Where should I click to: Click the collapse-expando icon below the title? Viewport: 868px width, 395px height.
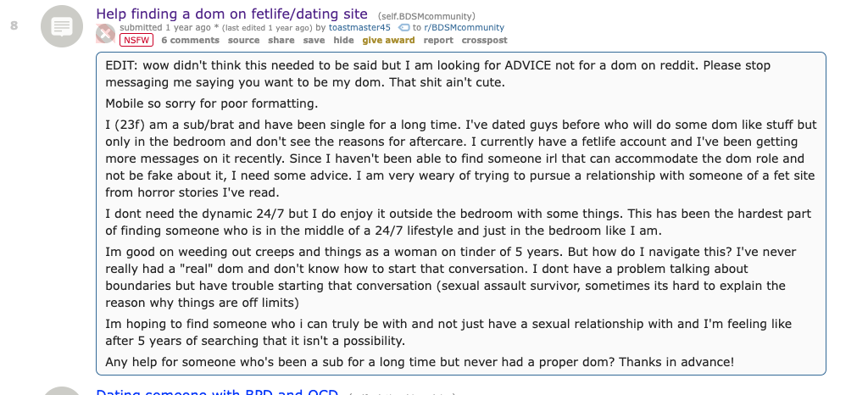point(105,33)
